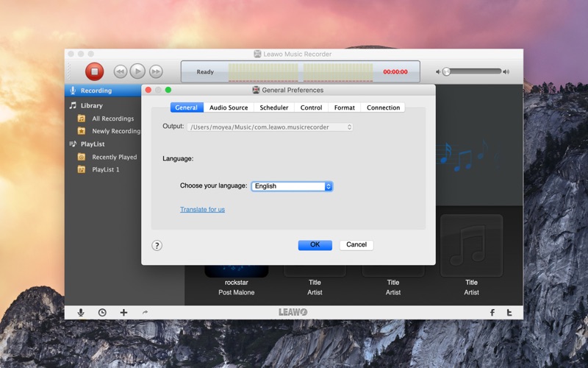Click the Ready status text
This screenshot has width=588, height=368.
[x=205, y=71]
